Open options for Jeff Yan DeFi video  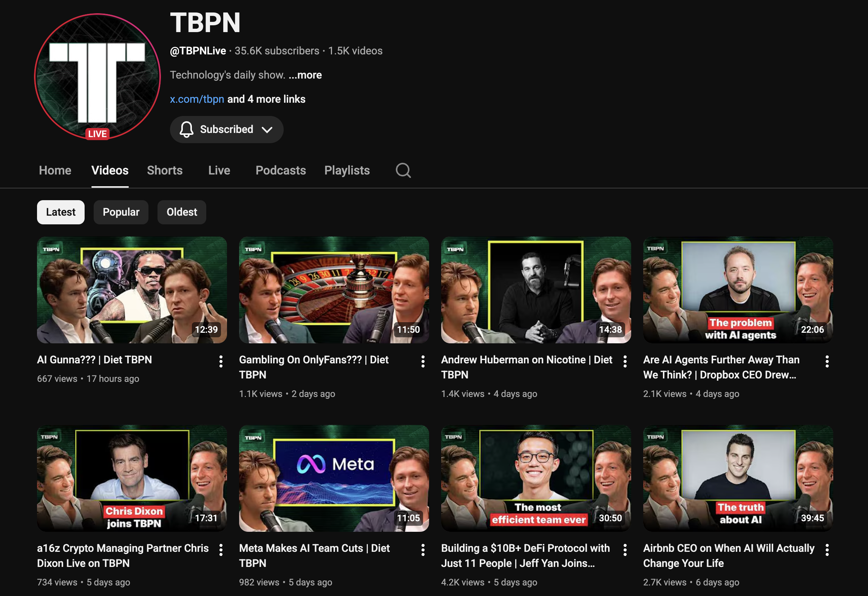tap(625, 550)
